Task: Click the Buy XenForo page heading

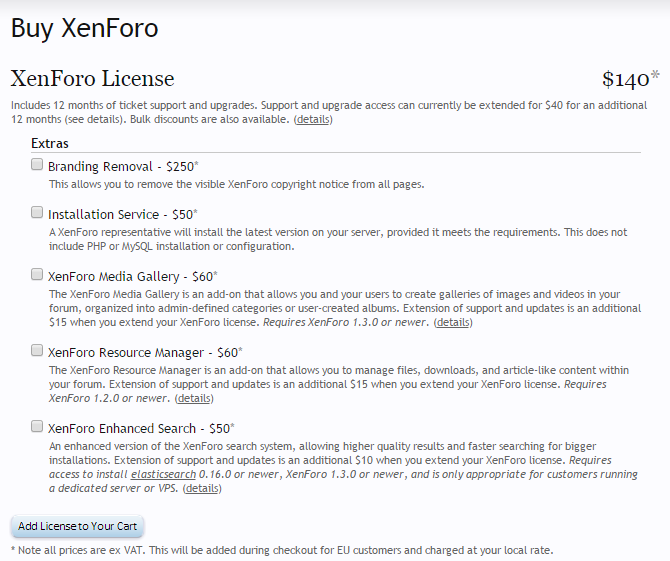Action: click(84, 28)
